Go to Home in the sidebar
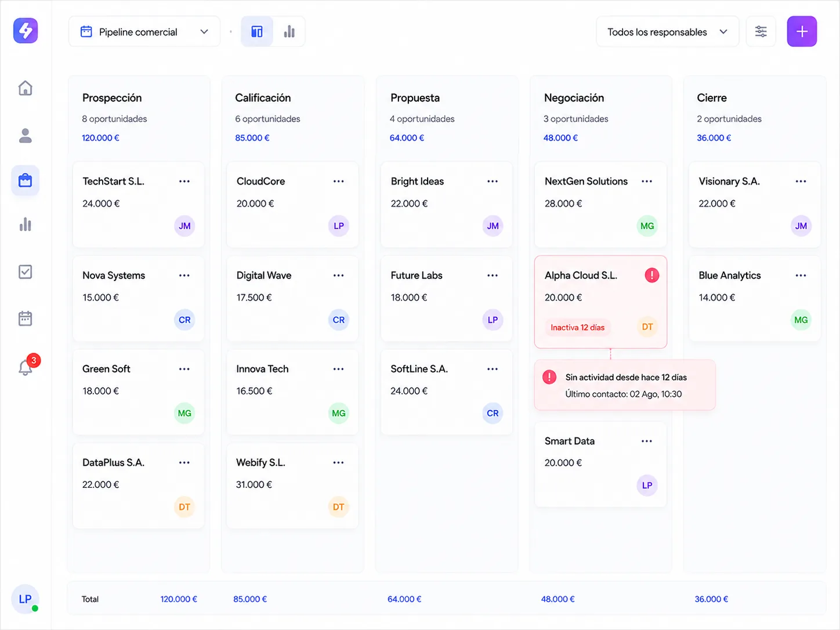 [26, 88]
